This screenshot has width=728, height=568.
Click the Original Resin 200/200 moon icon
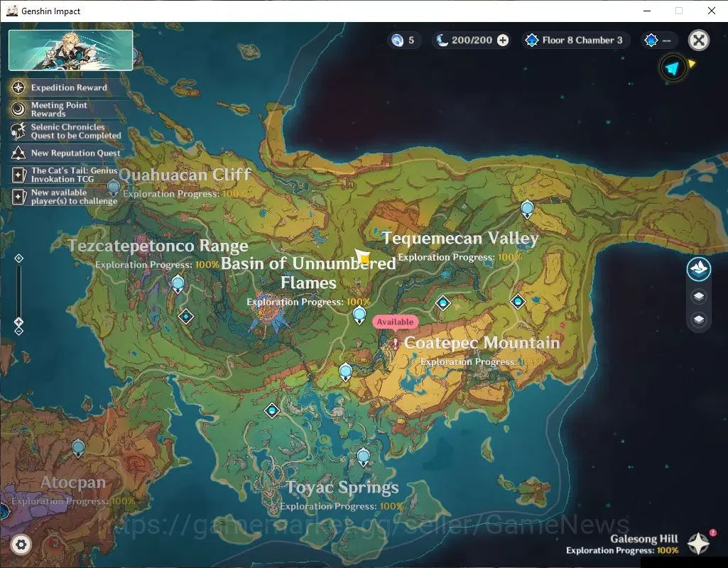(x=442, y=40)
